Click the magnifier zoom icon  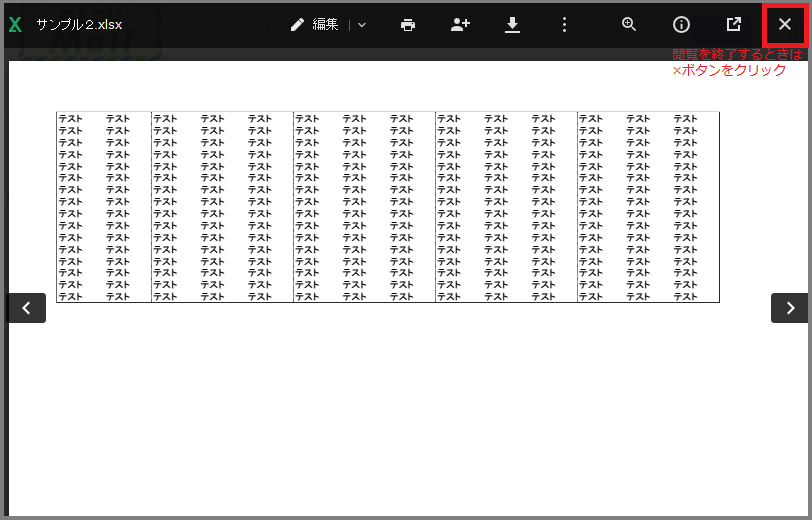629,25
